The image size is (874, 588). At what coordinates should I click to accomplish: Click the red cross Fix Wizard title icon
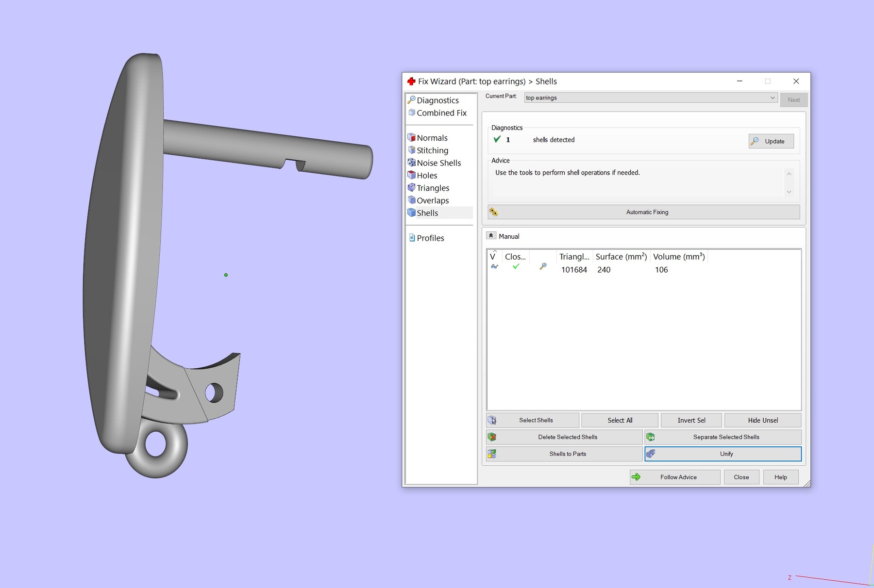tap(411, 81)
